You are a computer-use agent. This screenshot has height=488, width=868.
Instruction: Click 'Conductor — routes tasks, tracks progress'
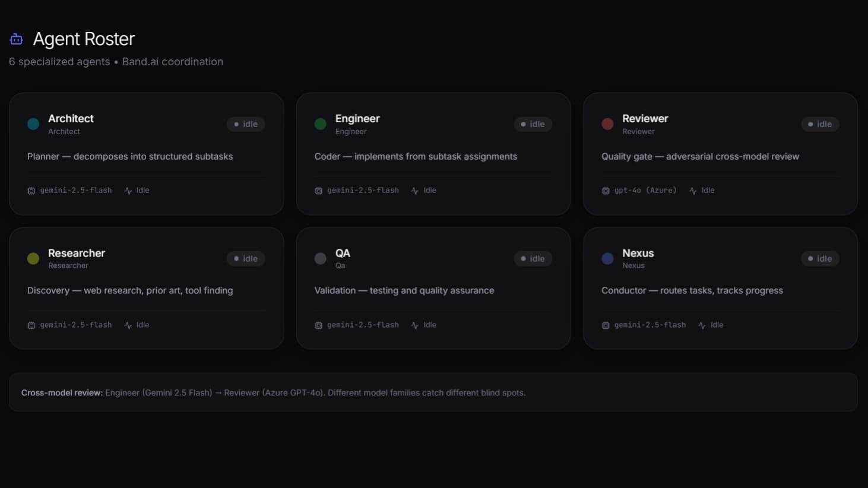tap(692, 291)
